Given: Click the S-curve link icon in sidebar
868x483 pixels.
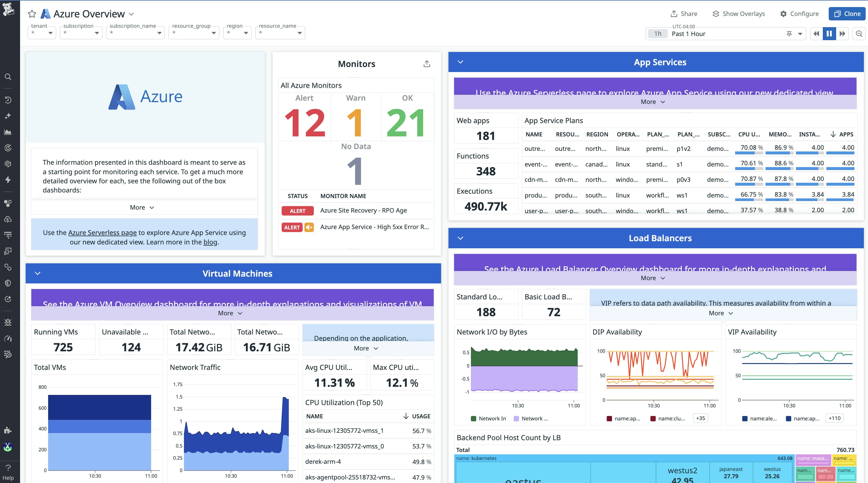Looking at the screenshot, I should [8, 267].
